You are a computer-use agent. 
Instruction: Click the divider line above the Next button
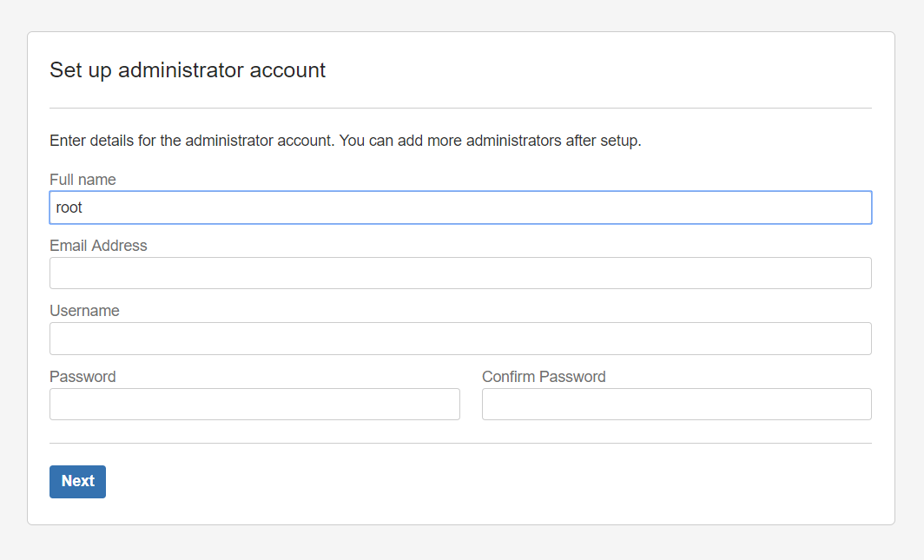460,443
